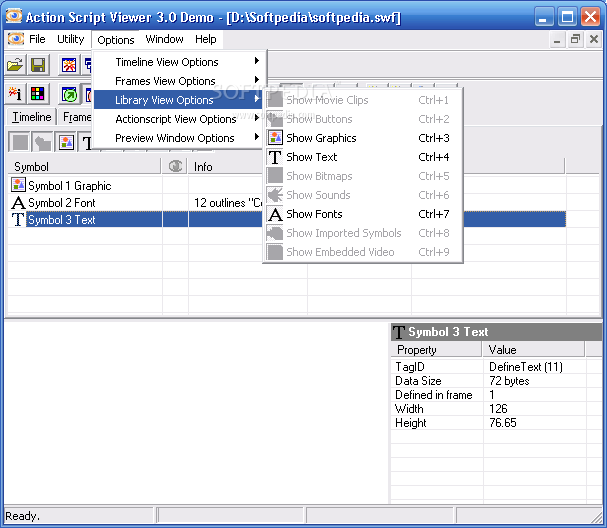
Task: Restore the inner document window
Action: click(576, 39)
